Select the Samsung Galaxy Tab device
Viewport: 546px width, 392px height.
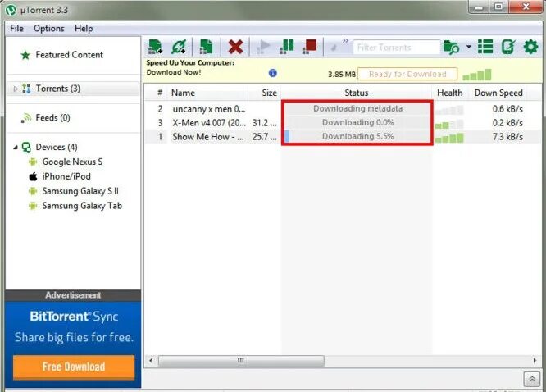(x=82, y=206)
